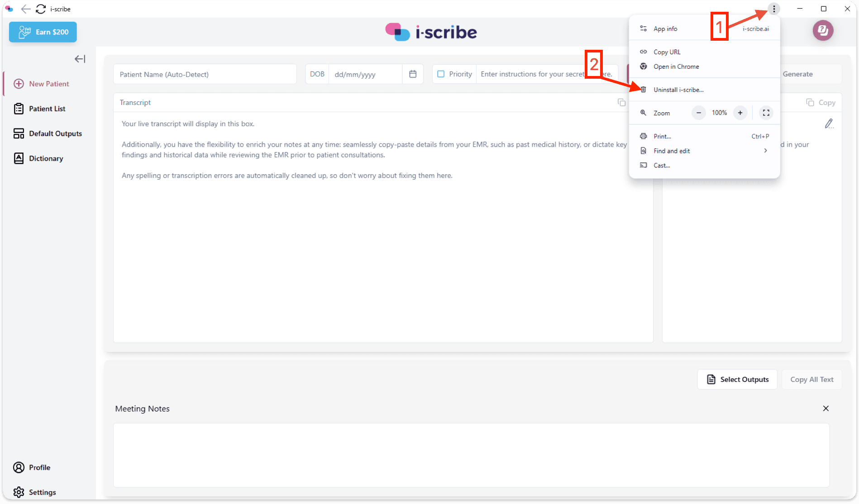Click the Meeting Notes heading

pos(142,409)
